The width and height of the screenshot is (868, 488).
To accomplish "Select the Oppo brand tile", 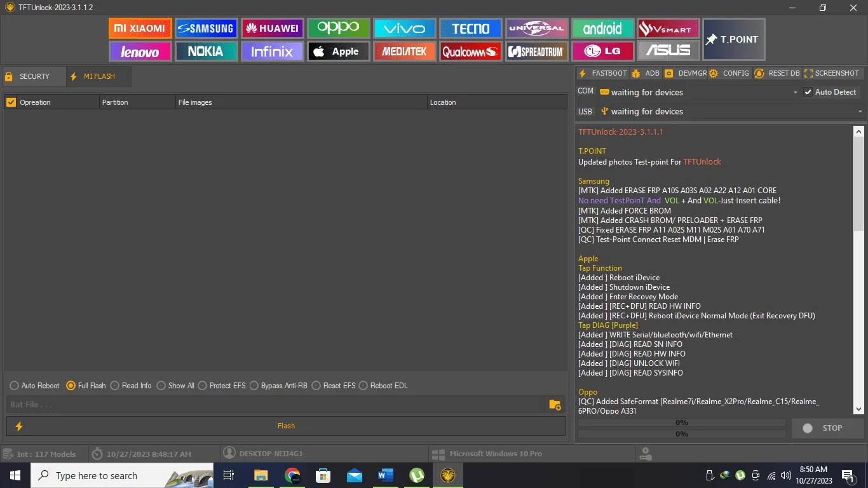I will (338, 29).
